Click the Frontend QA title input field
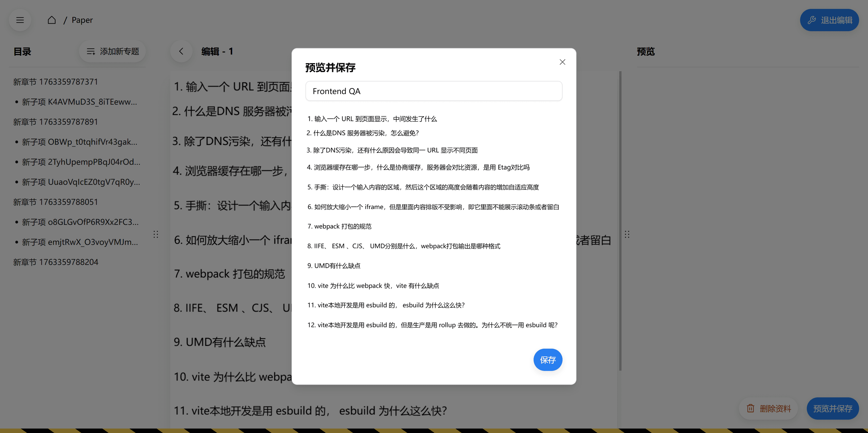Screen dimensions: 868x433 tap(434, 91)
